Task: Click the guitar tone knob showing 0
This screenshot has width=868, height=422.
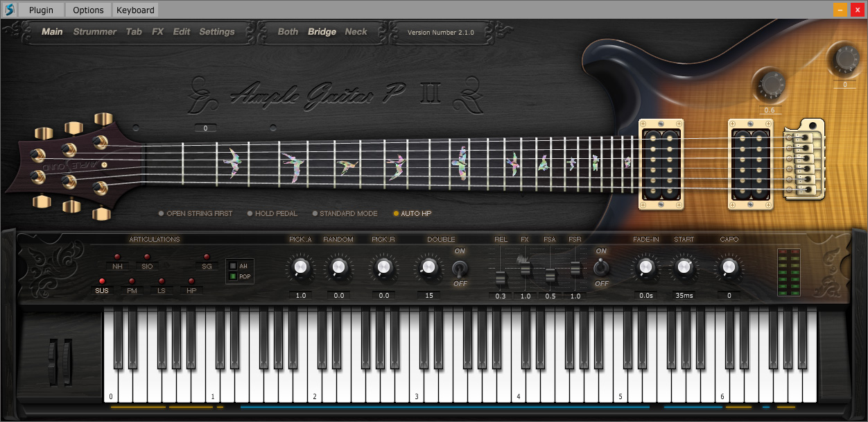Action: pos(845,58)
